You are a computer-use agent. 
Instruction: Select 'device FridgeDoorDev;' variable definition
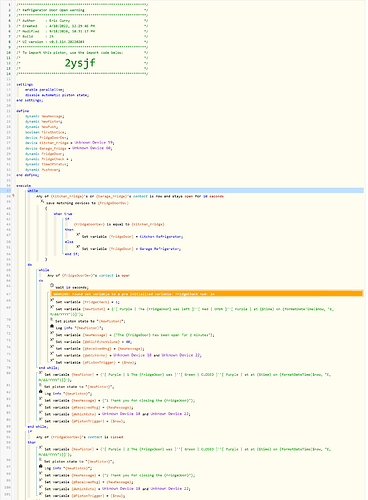pyautogui.click(x=47, y=137)
